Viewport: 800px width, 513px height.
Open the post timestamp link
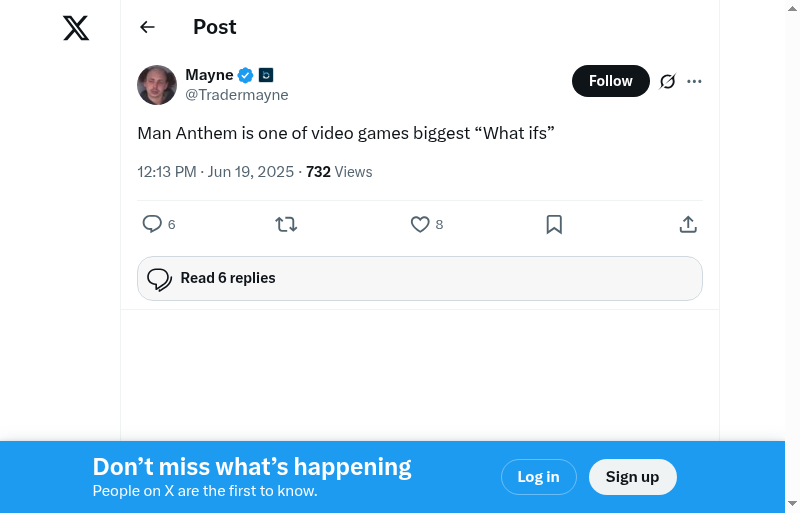[215, 172]
